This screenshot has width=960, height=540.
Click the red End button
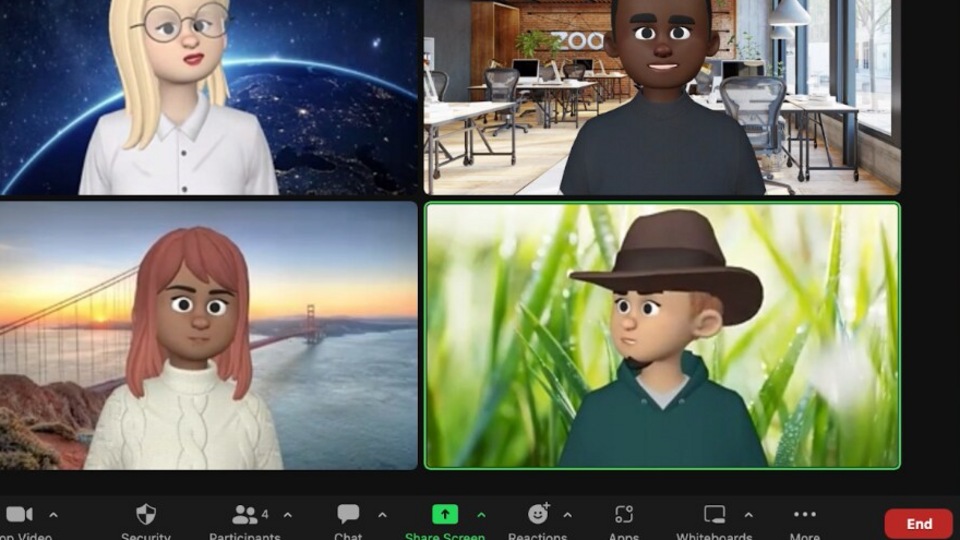click(919, 523)
